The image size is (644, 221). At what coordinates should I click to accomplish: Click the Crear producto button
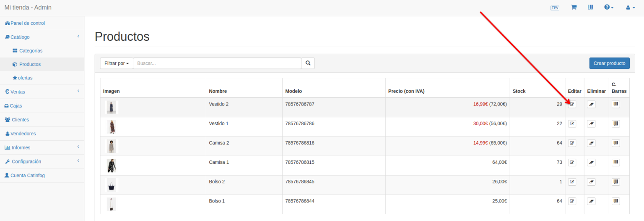(x=609, y=63)
